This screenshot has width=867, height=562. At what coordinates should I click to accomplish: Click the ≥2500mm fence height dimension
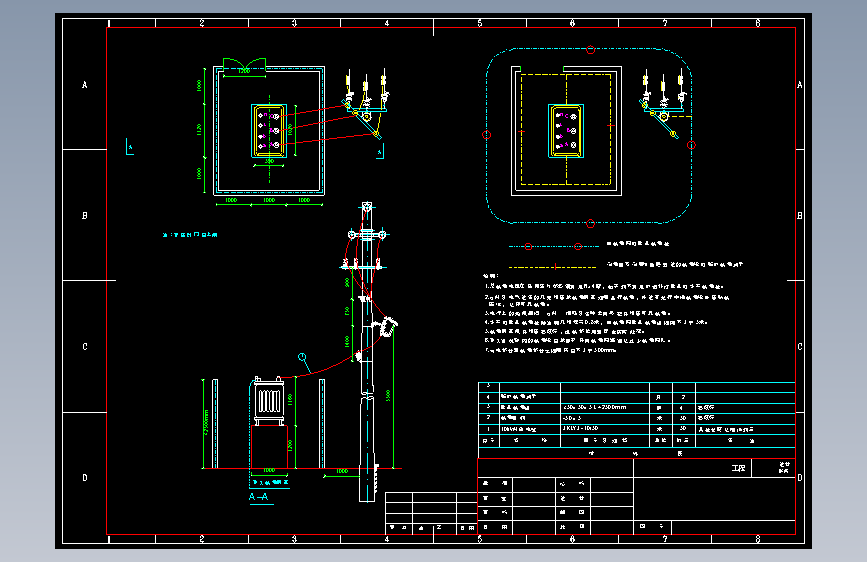pyautogui.click(x=207, y=423)
